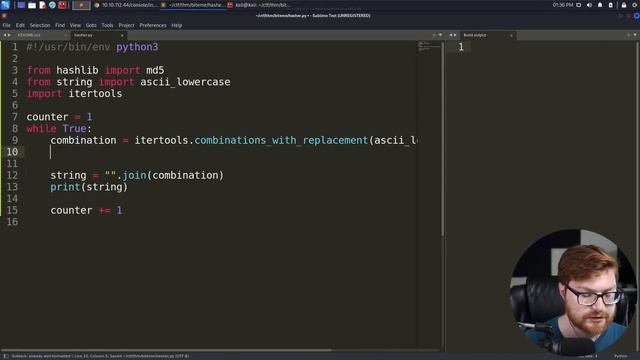Click 'combinations_with_replacement' on line 9
640x360 pixels.
click(x=281, y=140)
